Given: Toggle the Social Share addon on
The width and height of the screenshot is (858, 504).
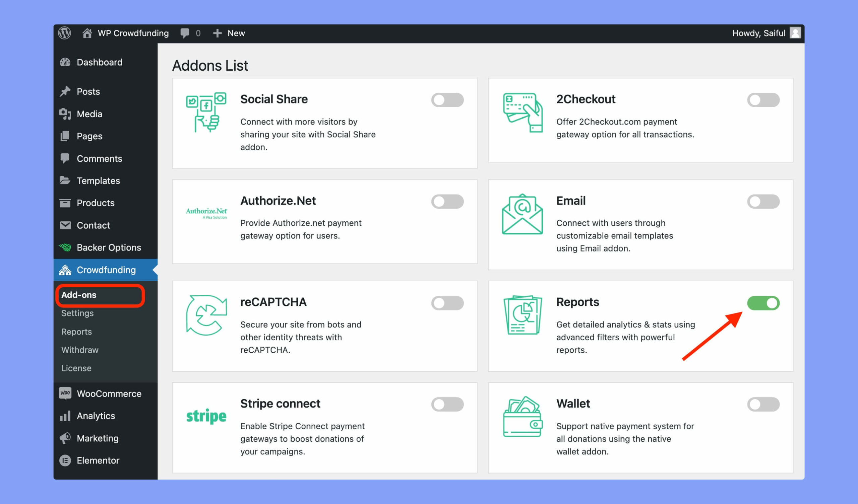Looking at the screenshot, I should click(x=448, y=100).
